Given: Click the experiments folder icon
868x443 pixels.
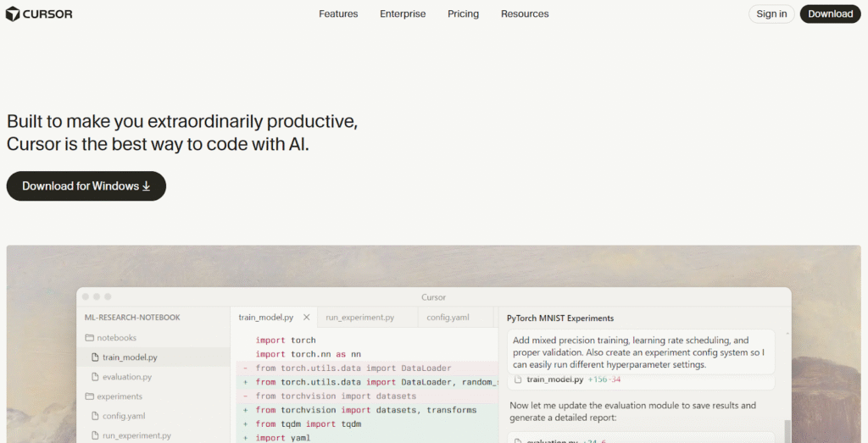Looking at the screenshot, I should [89, 396].
